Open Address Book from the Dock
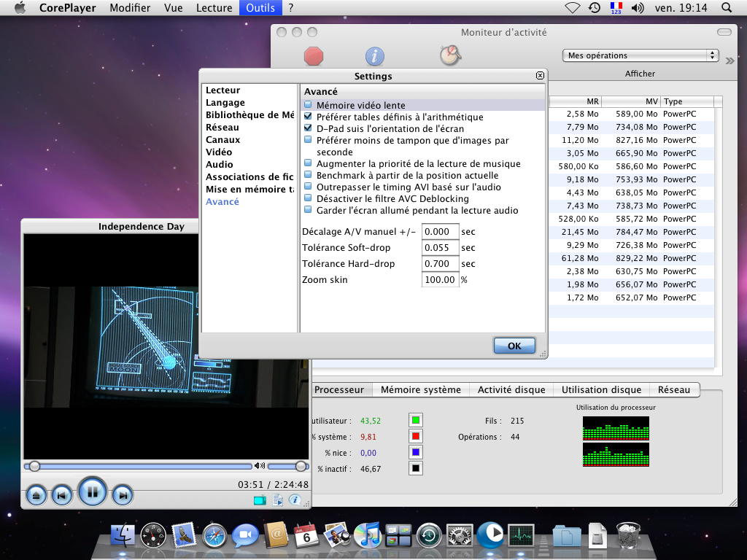This screenshot has height=560, width=747. [x=276, y=535]
